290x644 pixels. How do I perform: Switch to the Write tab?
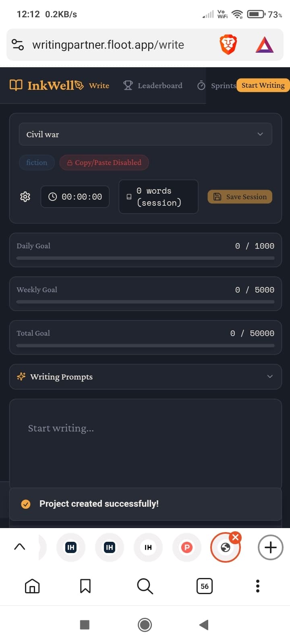(x=99, y=85)
